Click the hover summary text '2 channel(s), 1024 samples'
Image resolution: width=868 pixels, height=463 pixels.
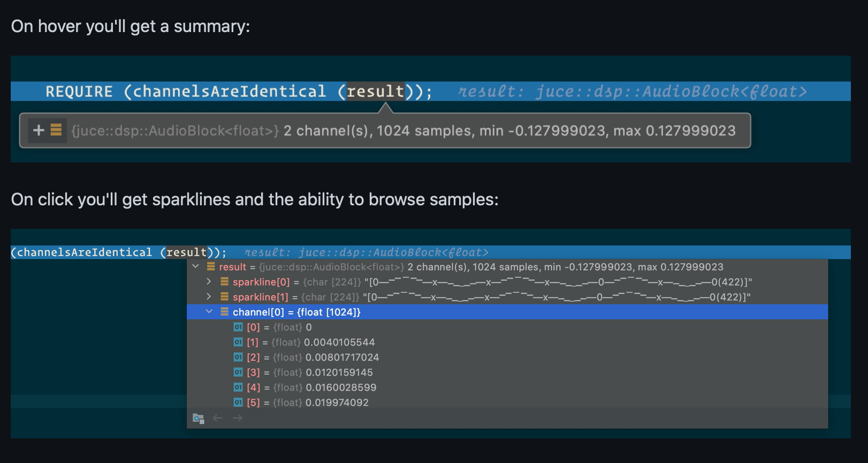click(x=378, y=130)
